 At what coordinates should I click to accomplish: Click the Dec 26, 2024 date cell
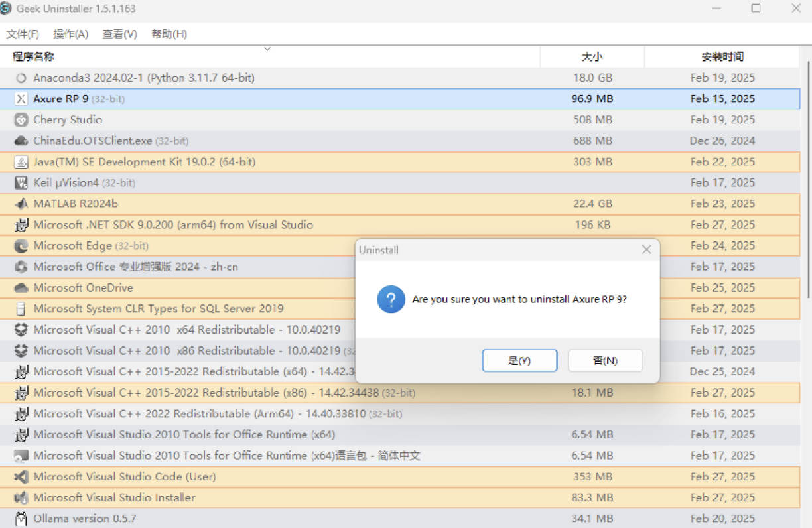pyautogui.click(x=722, y=141)
